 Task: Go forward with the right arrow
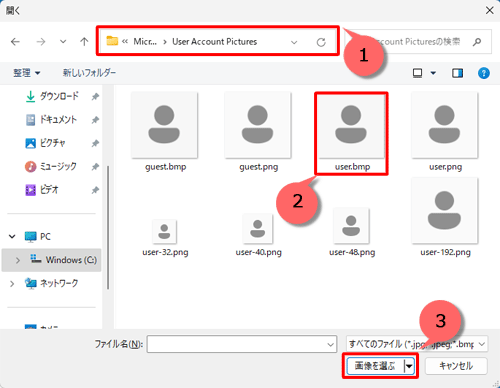(x=41, y=42)
